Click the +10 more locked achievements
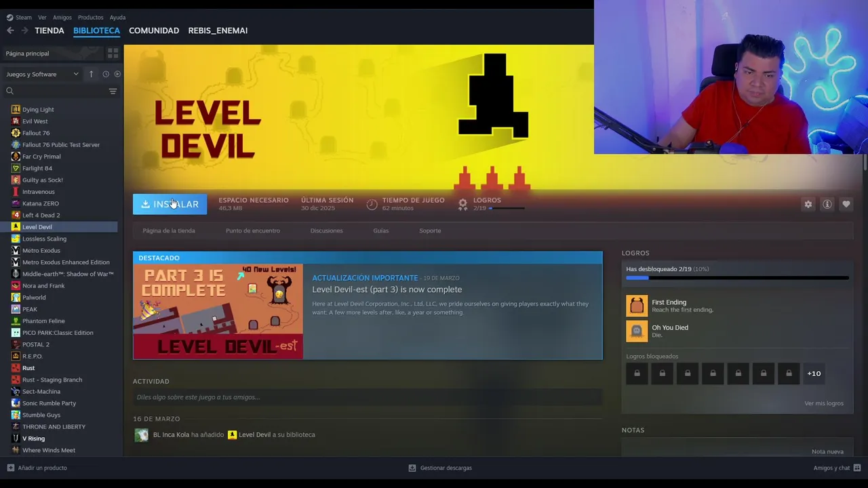The image size is (868, 488). [814, 373]
